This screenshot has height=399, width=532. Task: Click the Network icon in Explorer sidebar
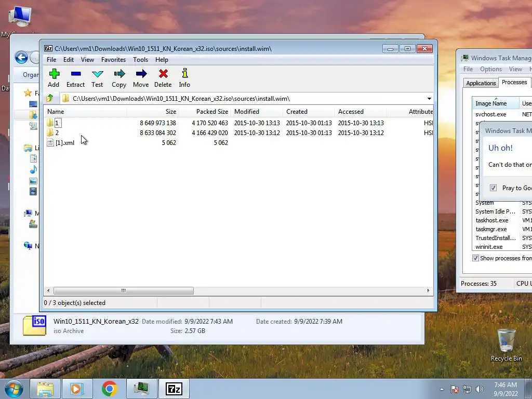coord(28,245)
